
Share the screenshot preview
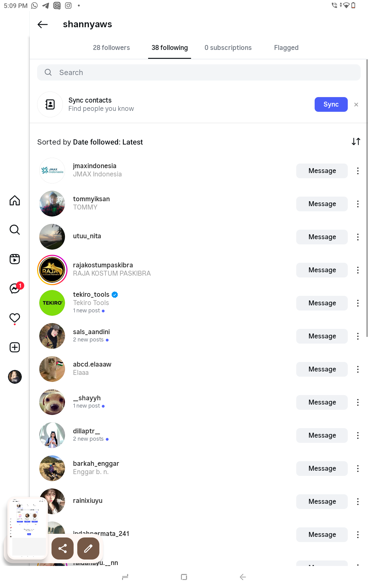click(63, 548)
